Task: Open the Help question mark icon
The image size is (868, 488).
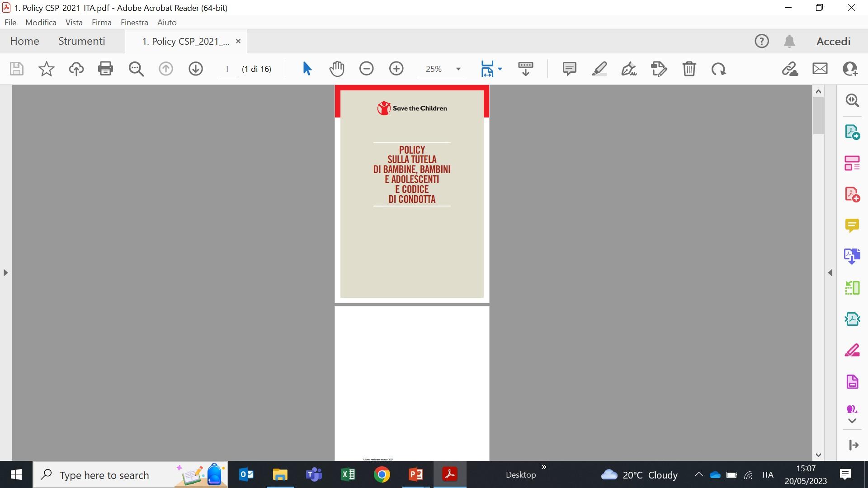Action: point(761,41)
